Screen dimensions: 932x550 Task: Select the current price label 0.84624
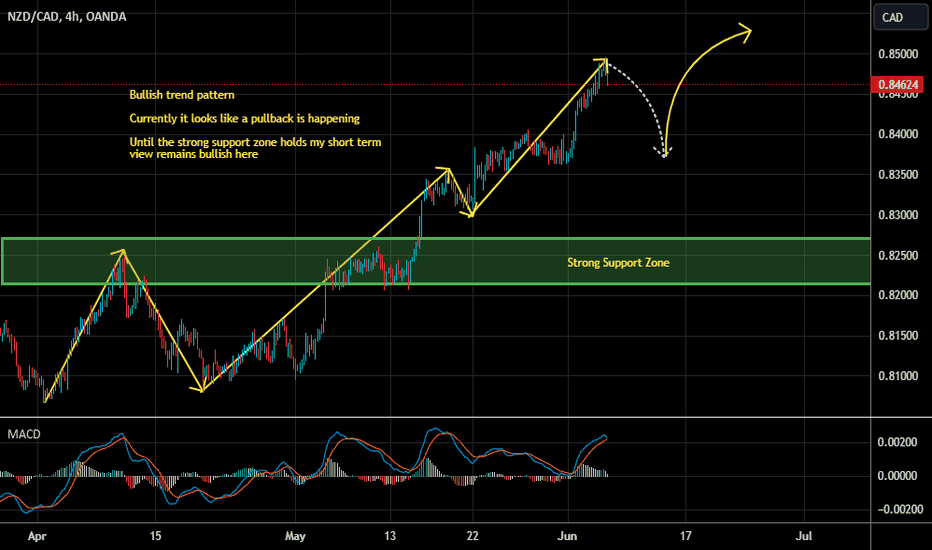click(898, 84)
